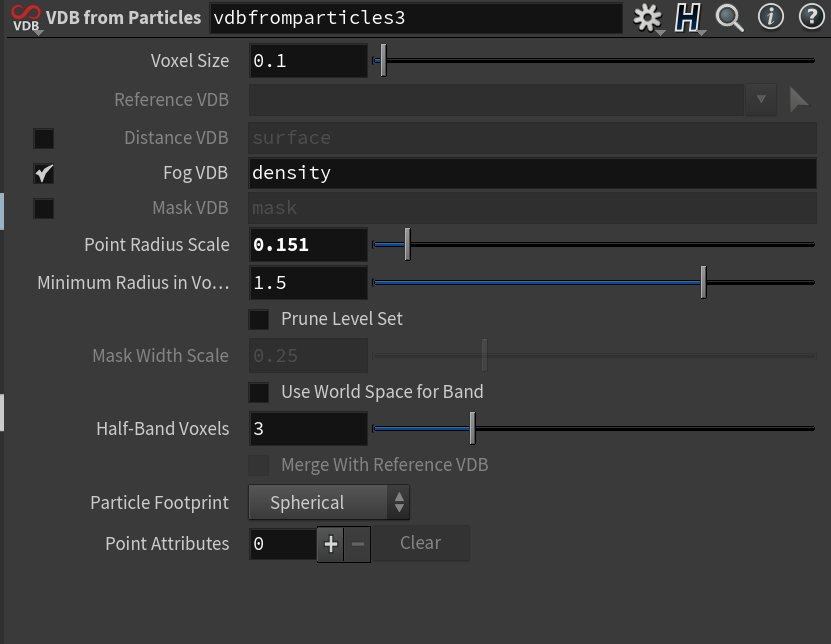The height and width of the screenshot is (644, 831).
Task: Click the Point Radius Scale label
Action: pos(157,244)
